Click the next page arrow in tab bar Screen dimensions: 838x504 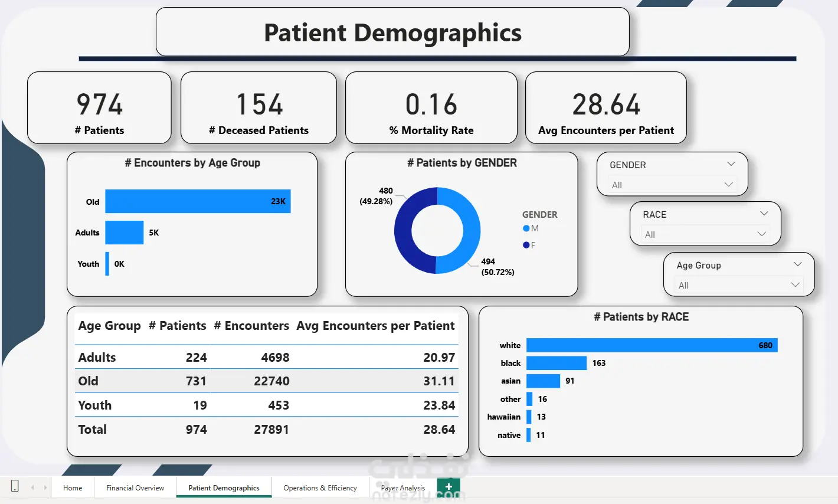(x=45, y=487)
